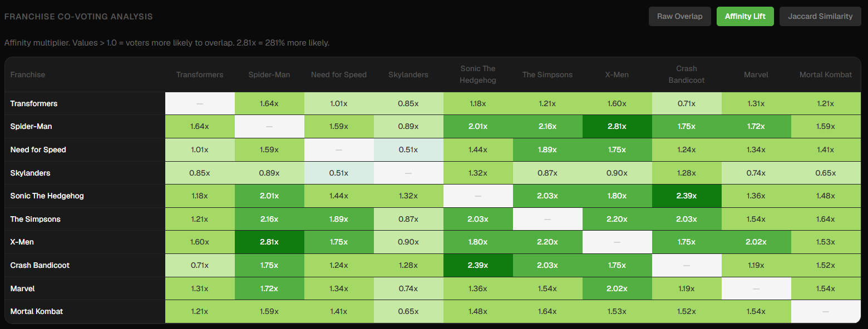Select the Need for Speed column header
This screenshot has height=329, width=868.
click(339, 74)
